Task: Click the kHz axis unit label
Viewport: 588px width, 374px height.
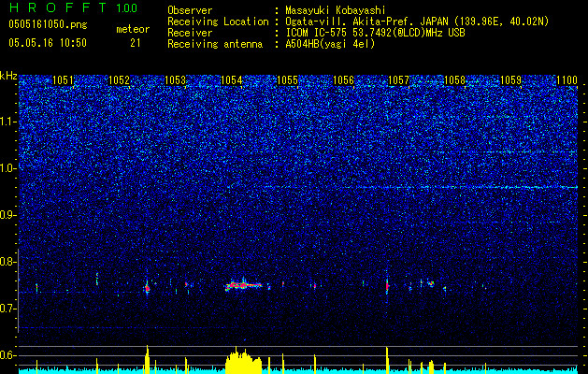Action: point(8,76)
